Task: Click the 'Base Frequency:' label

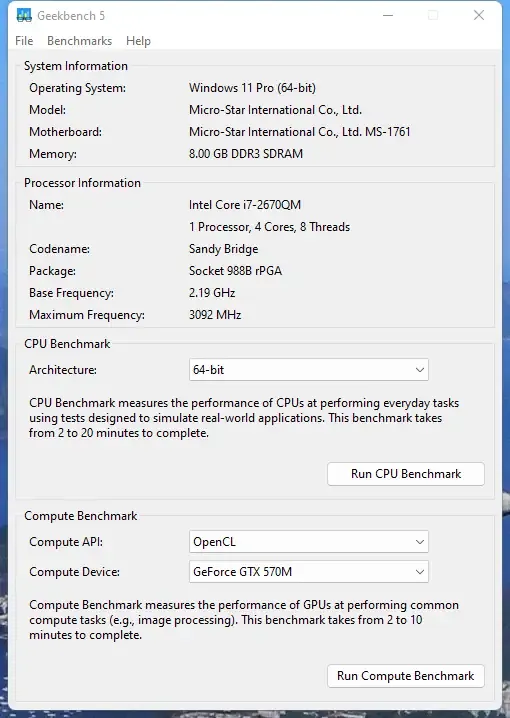Action: pyautogui.click(x=71, y=293)
